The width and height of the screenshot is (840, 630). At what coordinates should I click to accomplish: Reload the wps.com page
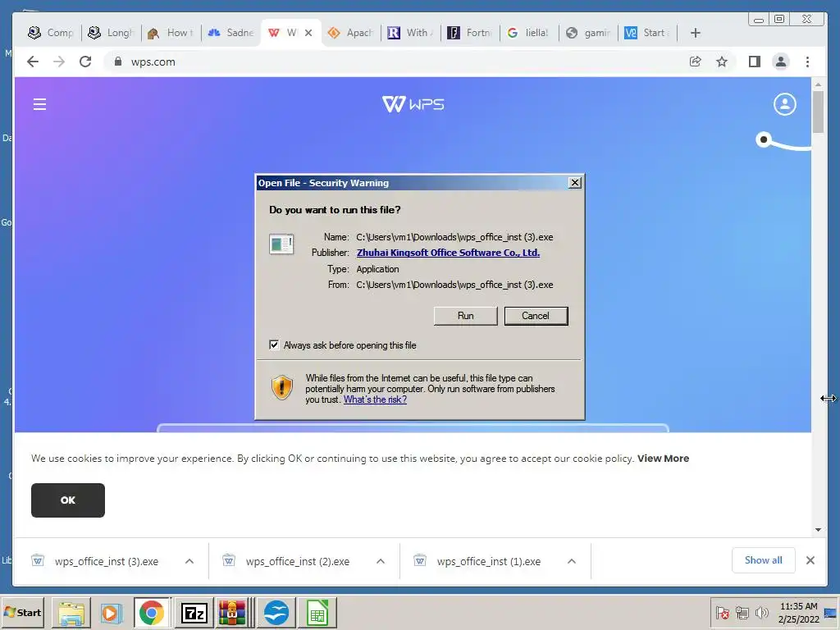click(x=85, y=62)
